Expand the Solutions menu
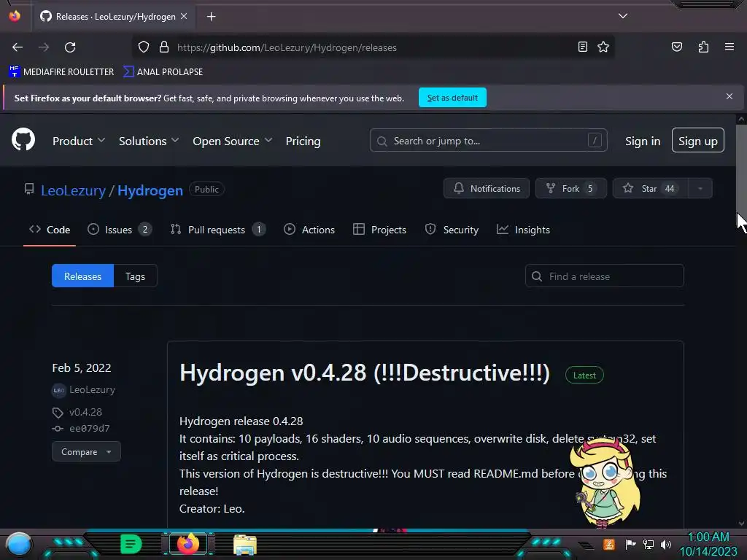 (149, 141)
